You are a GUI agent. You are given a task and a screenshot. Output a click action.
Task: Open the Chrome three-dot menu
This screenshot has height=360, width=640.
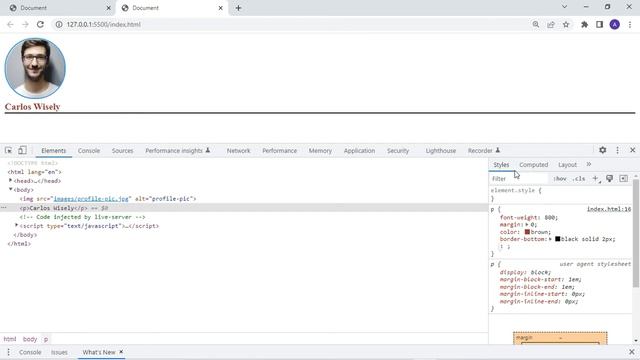pos(630,24)
